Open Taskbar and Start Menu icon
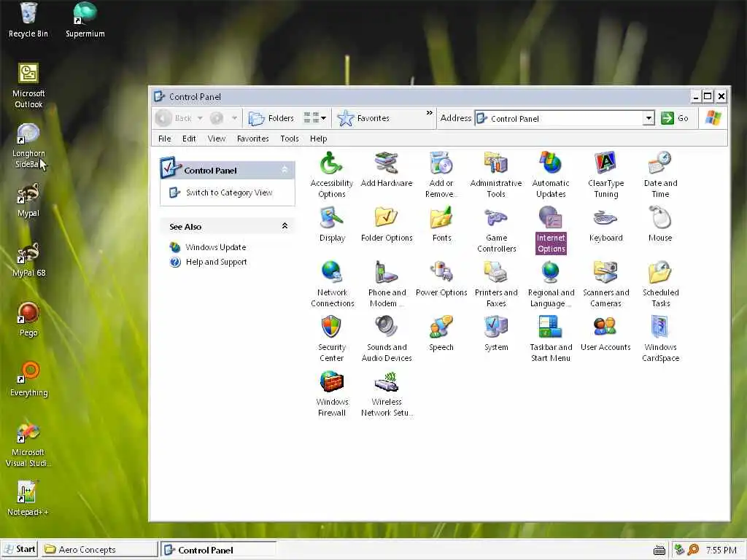The width and height of the screenshot is (747, 560). [x=551, y=339]
